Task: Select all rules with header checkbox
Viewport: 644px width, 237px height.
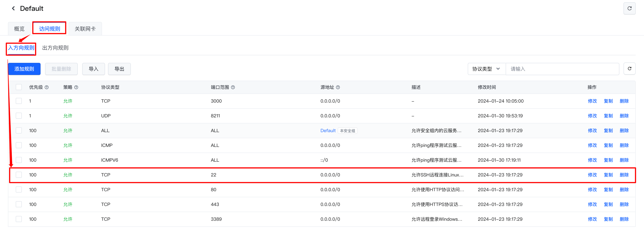Action: point(19,87)
